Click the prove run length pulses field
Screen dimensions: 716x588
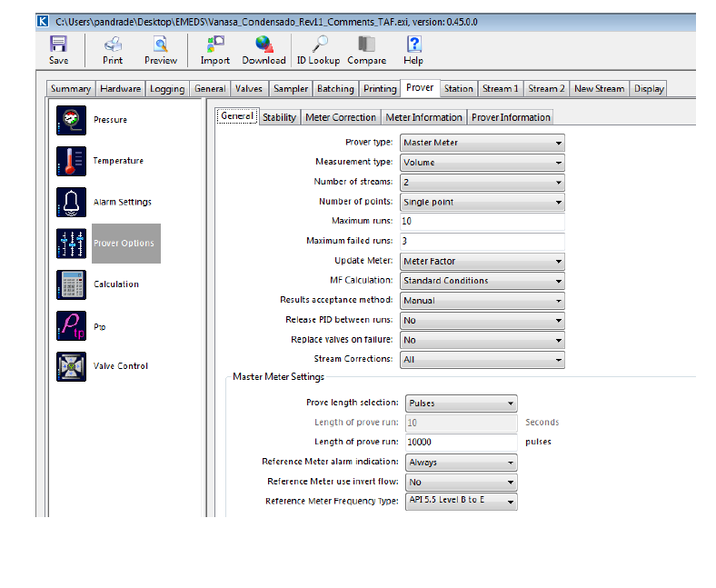click(x=462, y=442)
